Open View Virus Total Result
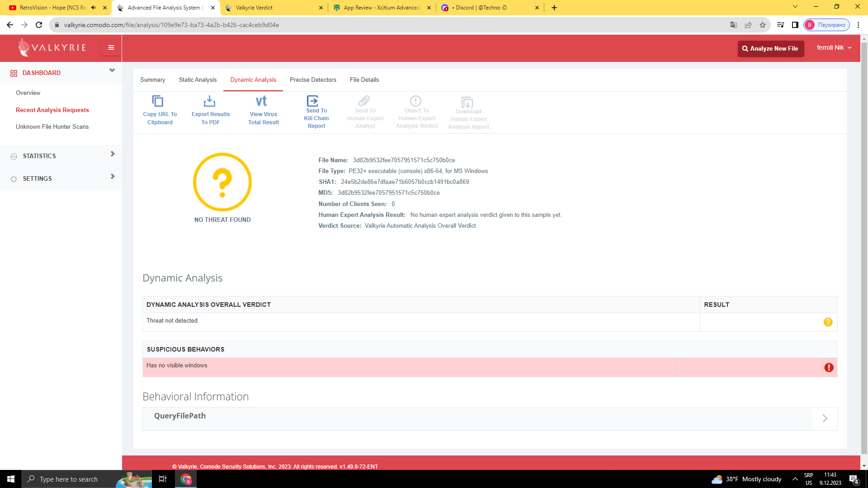The image size is (868, 488). tap(261, 101)
